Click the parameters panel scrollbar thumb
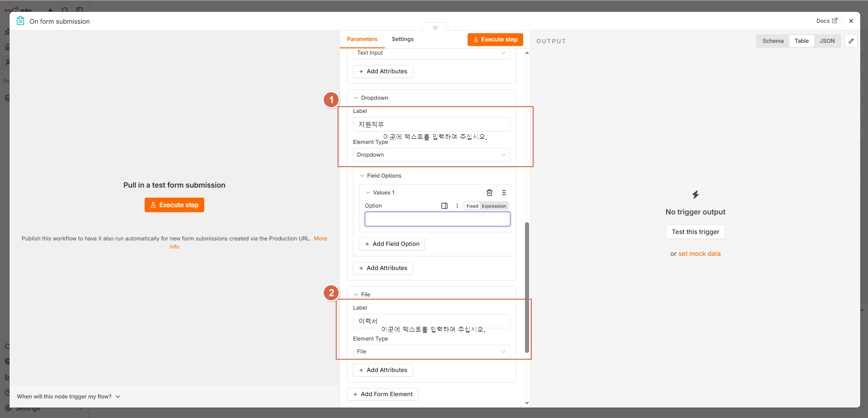Screen dimensions: 868x418 tap(527, 287)
